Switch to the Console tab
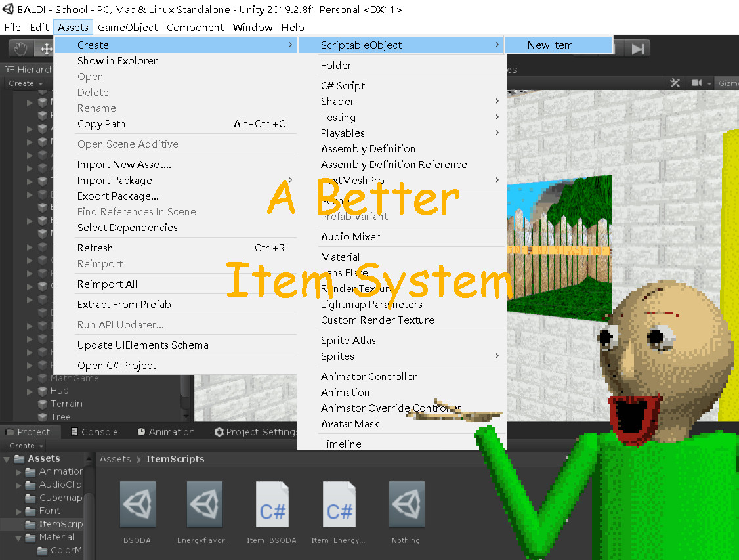 94,431
